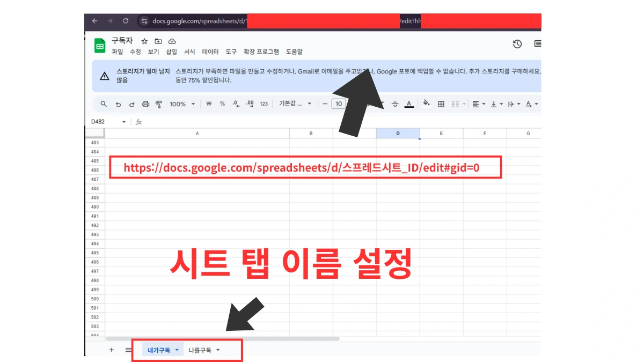
Task: Click the add new sheet plus button
Action: click(112, 350)
